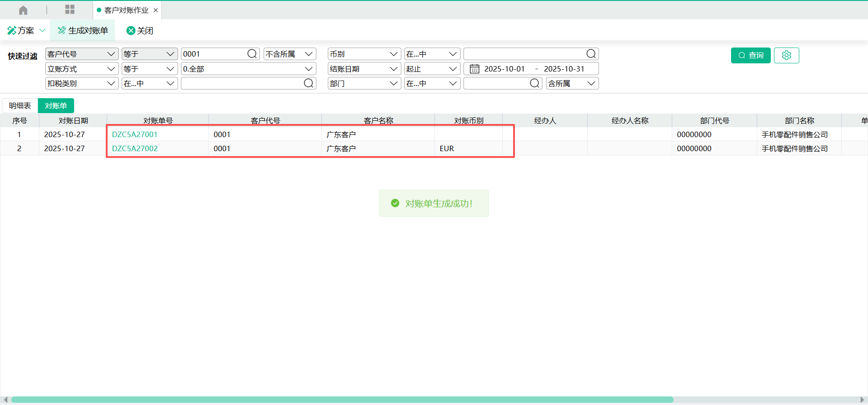Open the 含所属 dropdown
The width and height of the screenshot is (868, 405).
point(572,83)
